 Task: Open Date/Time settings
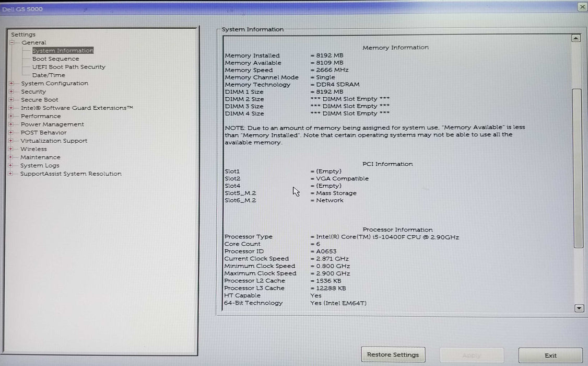(x=49, y=75)
